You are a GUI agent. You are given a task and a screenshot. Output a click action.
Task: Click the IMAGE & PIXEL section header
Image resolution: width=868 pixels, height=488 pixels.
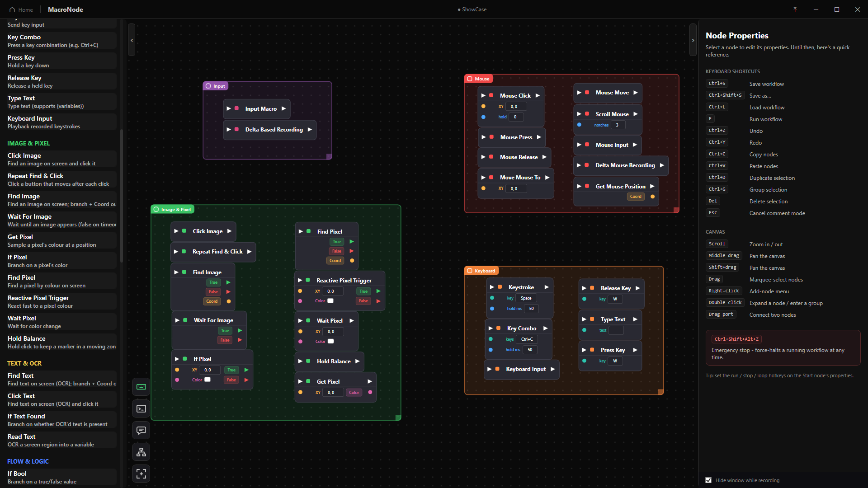point(28,143)
